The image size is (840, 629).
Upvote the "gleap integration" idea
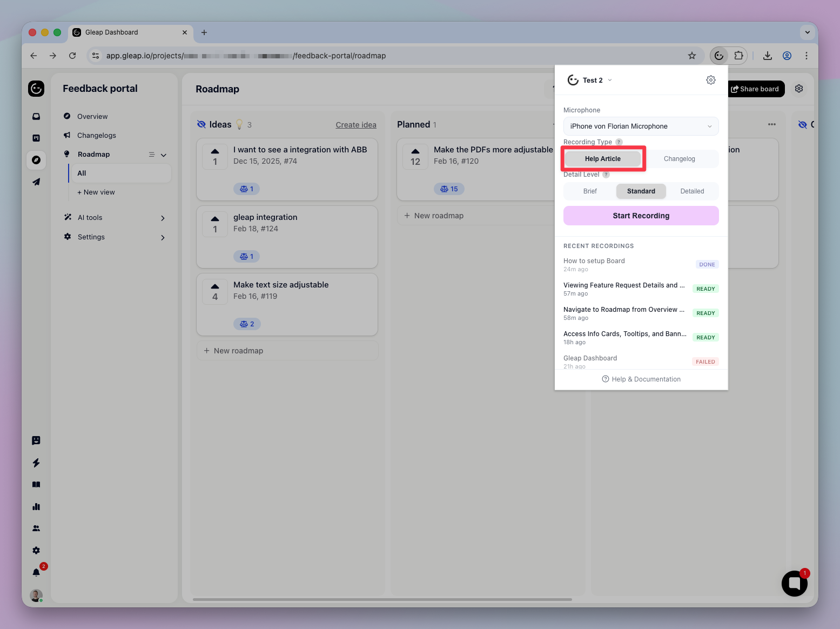click(215, 224)
